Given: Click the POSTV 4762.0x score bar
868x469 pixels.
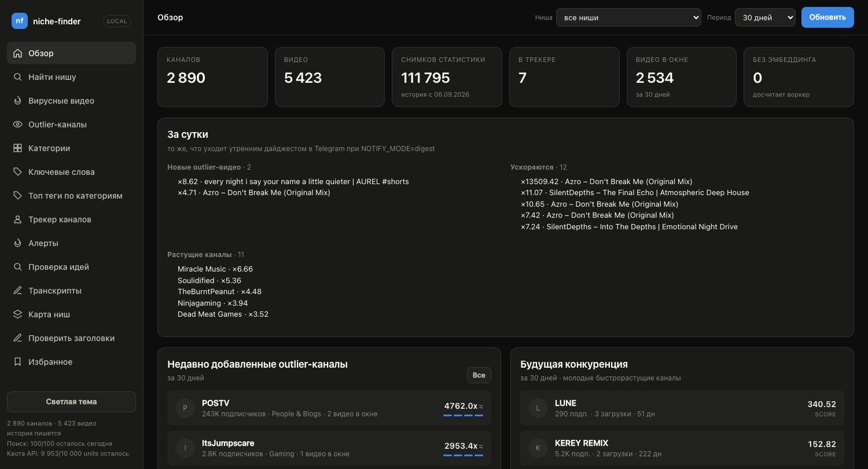Looking at the screenshot, I should 463,415.
